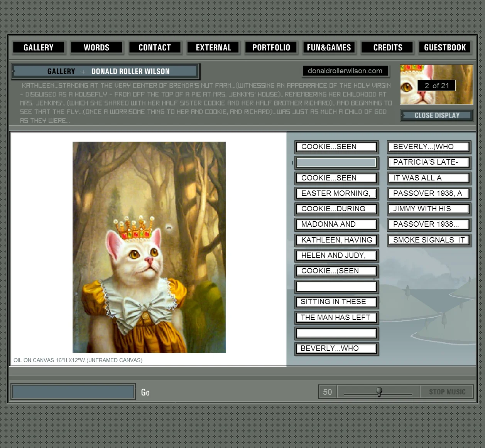Click GALLERY in the breadcrumb header

pyautogui.click(x=61, y=71)
